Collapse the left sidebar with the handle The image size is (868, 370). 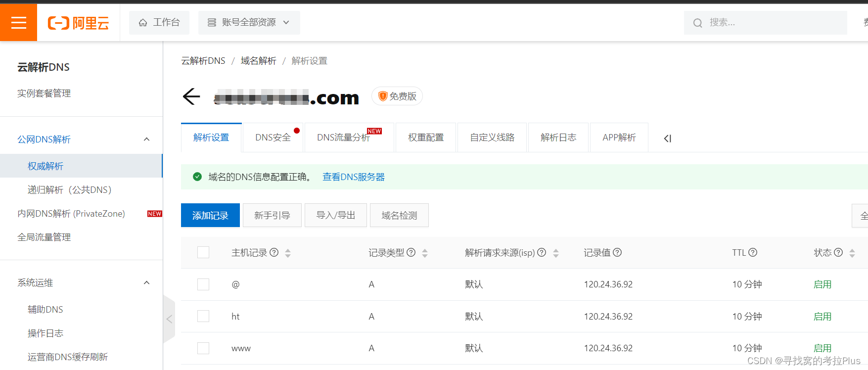[x=169, y=319]
